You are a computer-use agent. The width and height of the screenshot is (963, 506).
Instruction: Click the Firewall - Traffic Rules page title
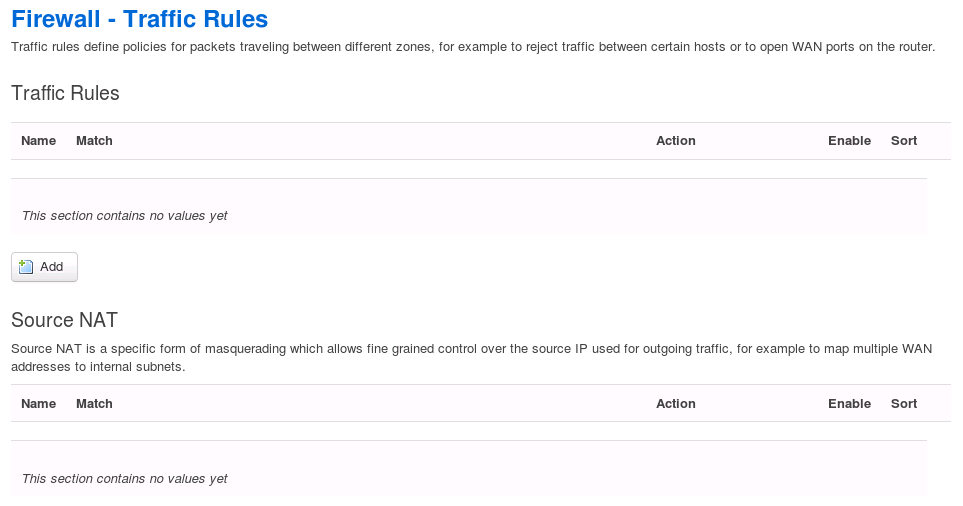point(139,18)
